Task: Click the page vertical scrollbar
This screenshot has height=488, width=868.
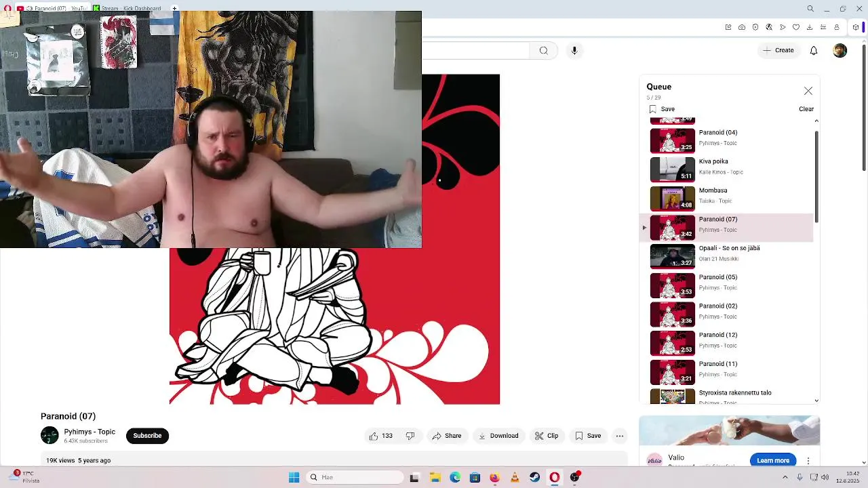Action: (x=864, y=107)
